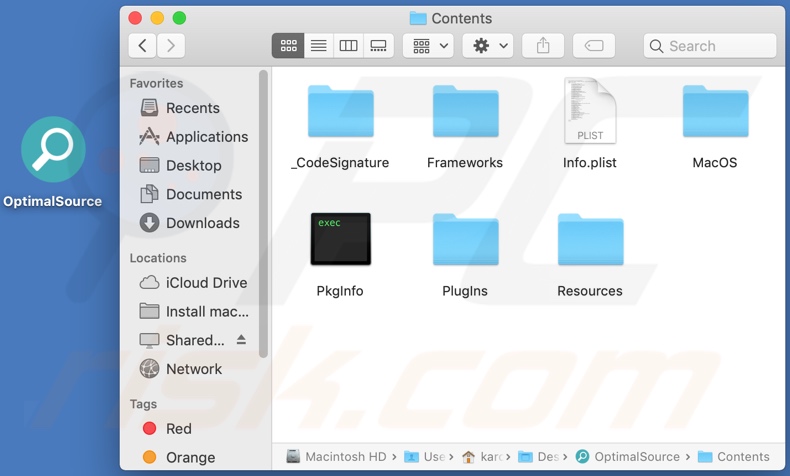Switch to list view mode
This screenshot has height=476, width=790.
tap(318, 46)
